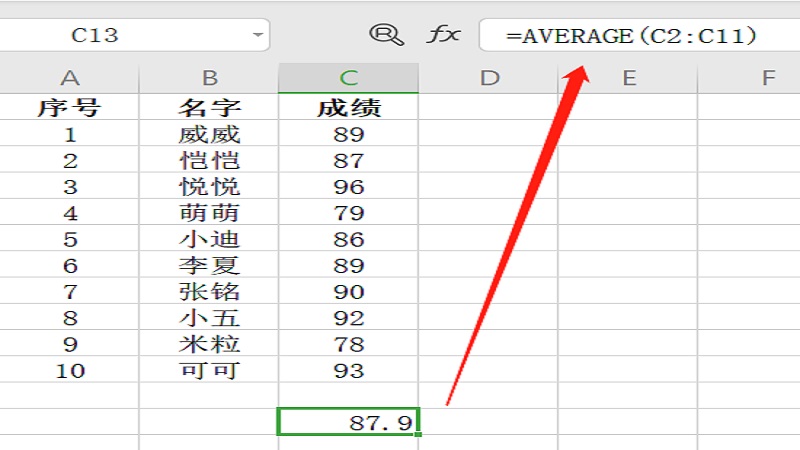Select the highlighted column C header

coord(348,78)
